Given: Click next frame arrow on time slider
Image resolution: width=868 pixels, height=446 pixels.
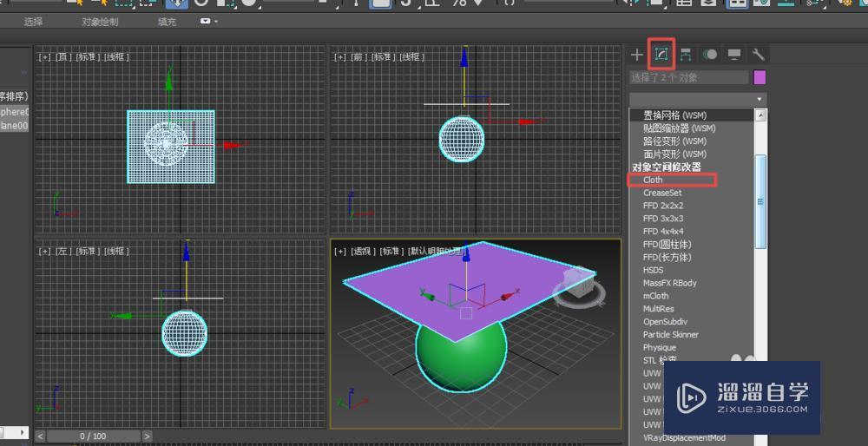Looking at the screenshot, I should 148,436.
